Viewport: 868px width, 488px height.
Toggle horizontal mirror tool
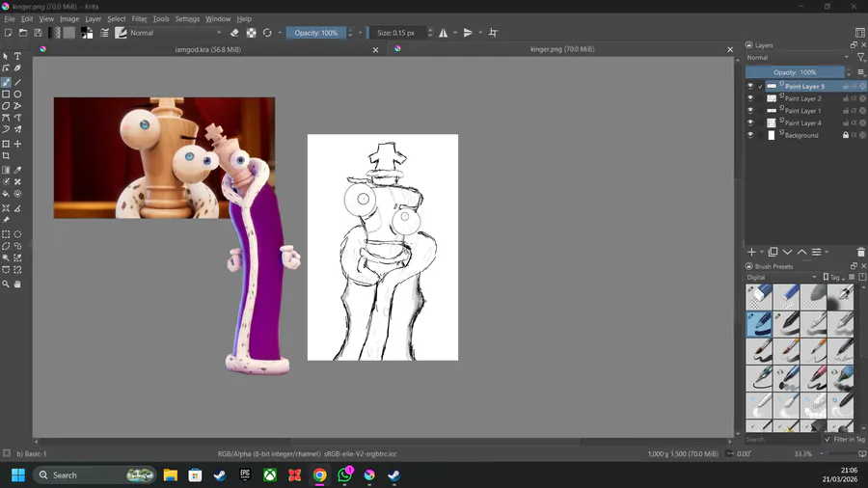click(444, 33)
